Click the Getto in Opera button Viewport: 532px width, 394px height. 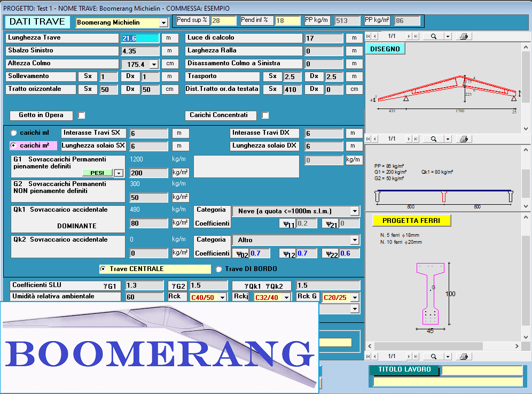pos(41,115)
